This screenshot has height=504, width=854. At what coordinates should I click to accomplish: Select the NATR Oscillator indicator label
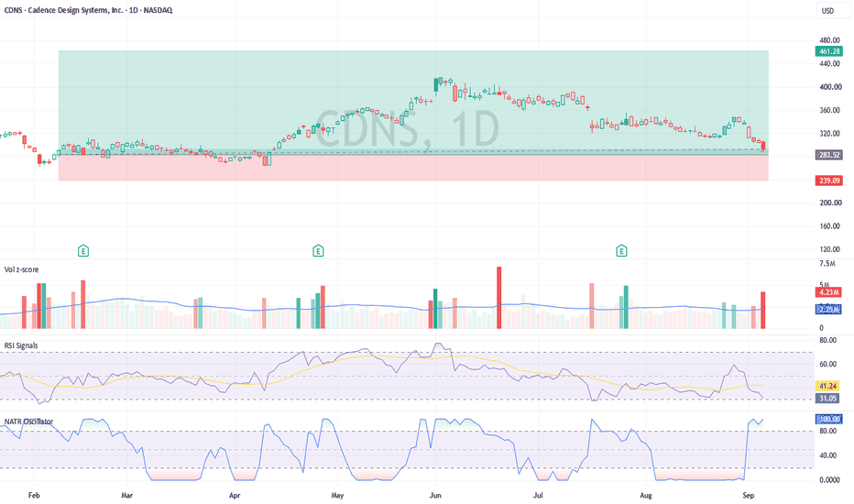(29, 422)
